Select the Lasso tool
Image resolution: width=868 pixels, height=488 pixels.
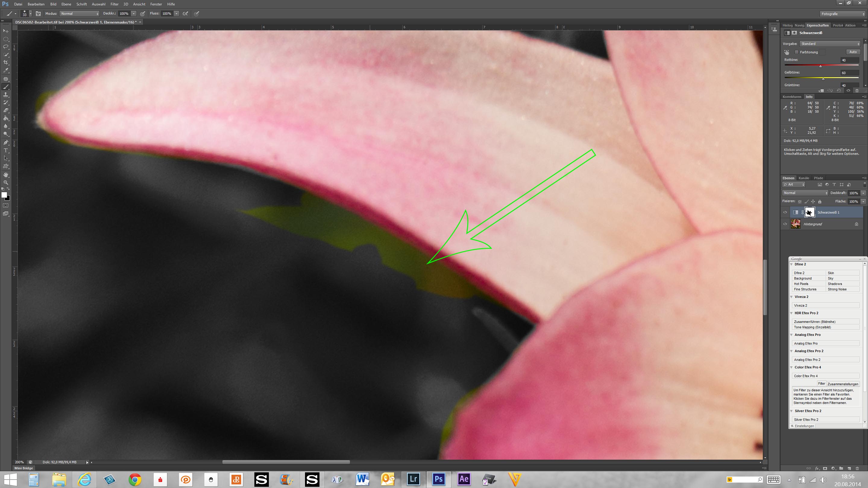(x=6, y=46)
